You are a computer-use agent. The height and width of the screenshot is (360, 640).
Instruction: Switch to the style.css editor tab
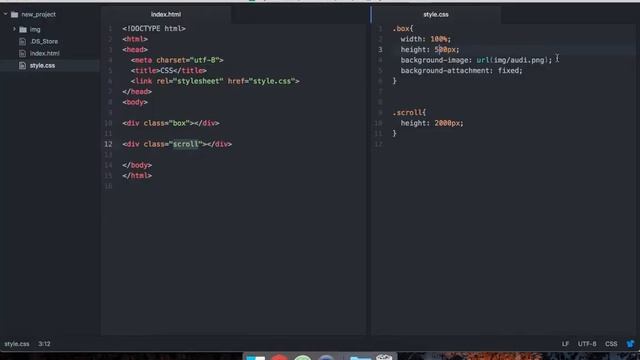click(436, 14)
